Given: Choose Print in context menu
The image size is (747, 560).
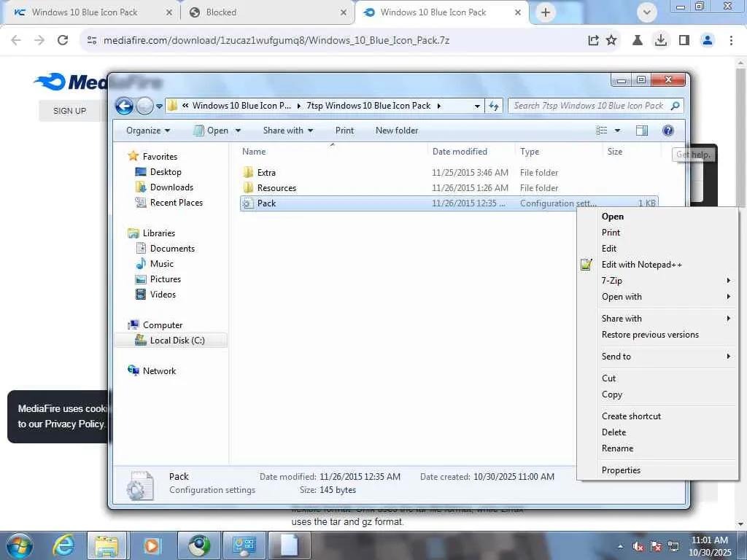Looking at the screenshot, I should coord(611,233).
